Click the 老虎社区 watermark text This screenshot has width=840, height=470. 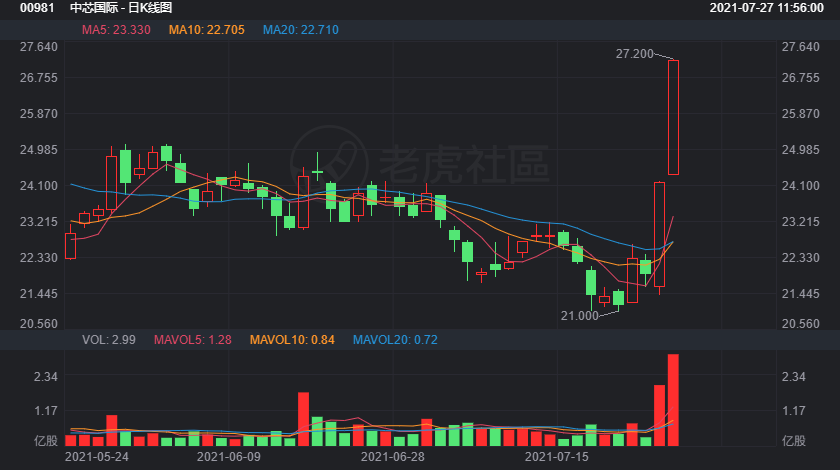click(x=463, y=164)
